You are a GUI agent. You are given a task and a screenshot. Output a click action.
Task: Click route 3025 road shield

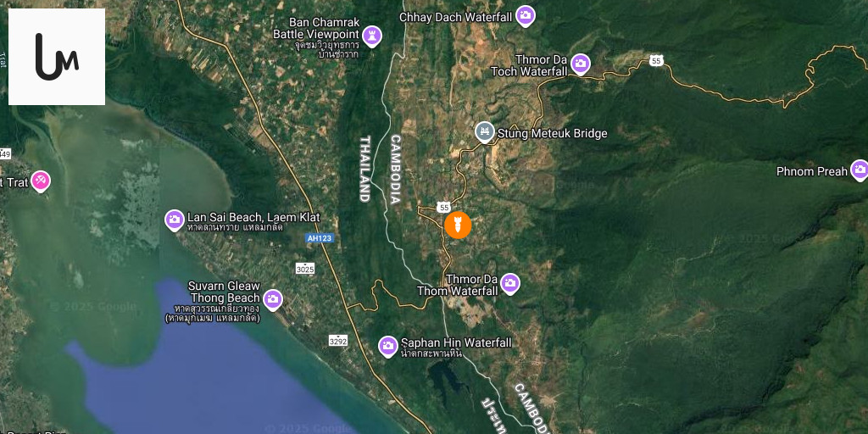click(x=305, y=269)
